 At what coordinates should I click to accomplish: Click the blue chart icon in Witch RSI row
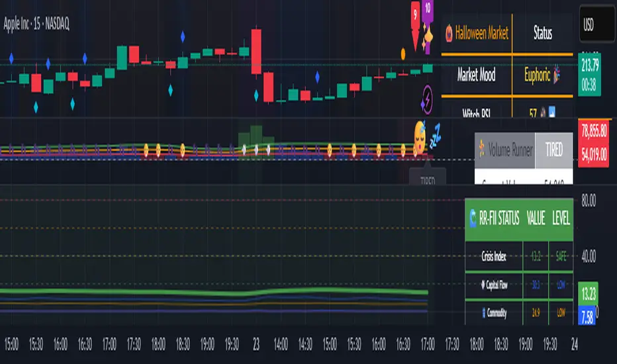(552, 112)
